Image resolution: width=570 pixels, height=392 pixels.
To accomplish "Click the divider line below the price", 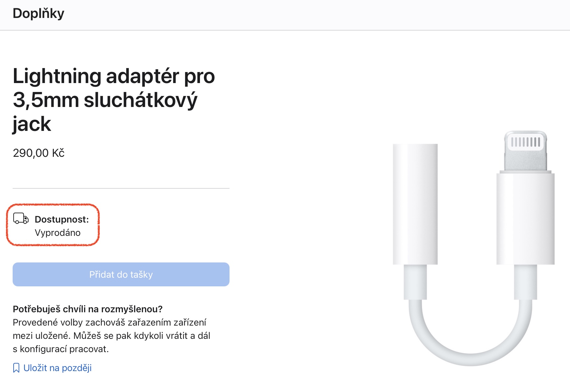I will click(x=121, y=188).
